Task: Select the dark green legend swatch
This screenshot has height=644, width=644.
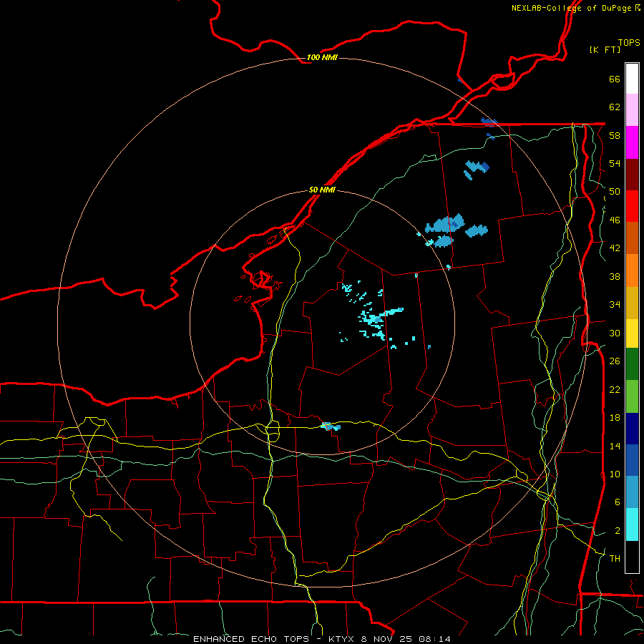Action: 632,364
